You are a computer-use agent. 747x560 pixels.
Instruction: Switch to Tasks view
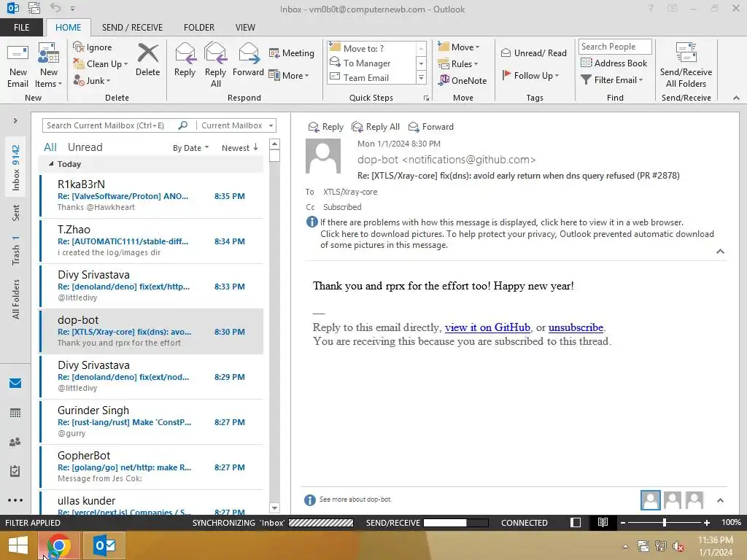pyautogui.click(x=15, y=471)
